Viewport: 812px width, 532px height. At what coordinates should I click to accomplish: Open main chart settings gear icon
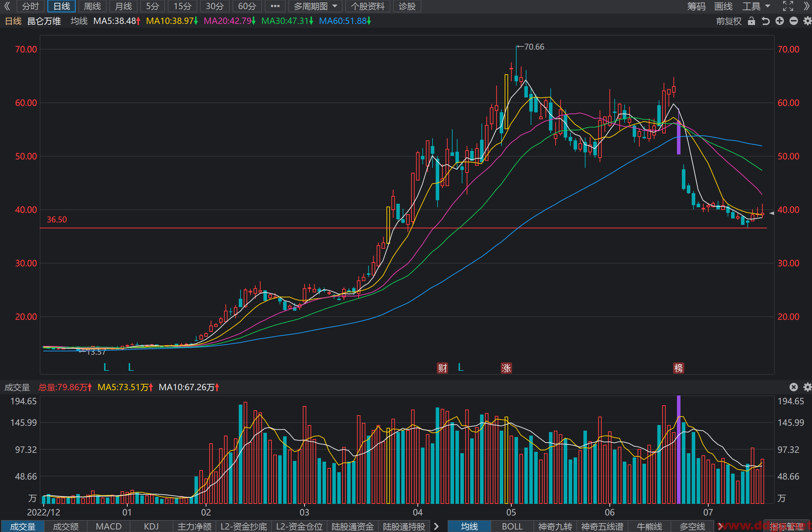tap(807, 21)
